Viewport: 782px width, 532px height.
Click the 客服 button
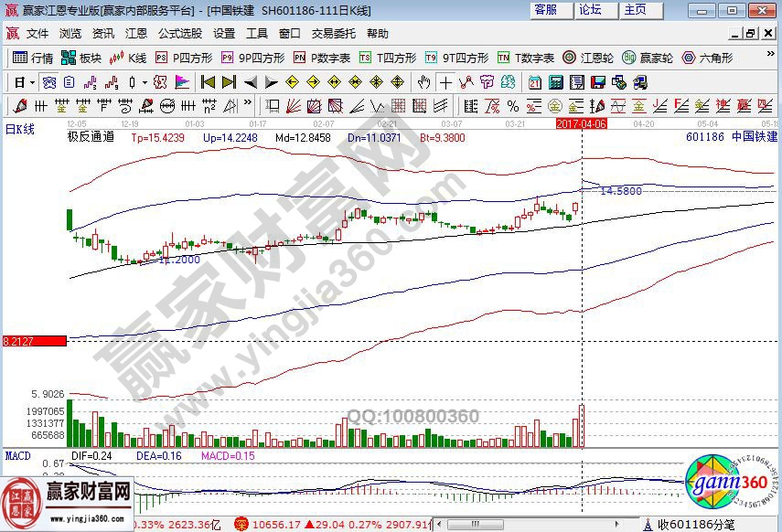[x=546, y=10]
